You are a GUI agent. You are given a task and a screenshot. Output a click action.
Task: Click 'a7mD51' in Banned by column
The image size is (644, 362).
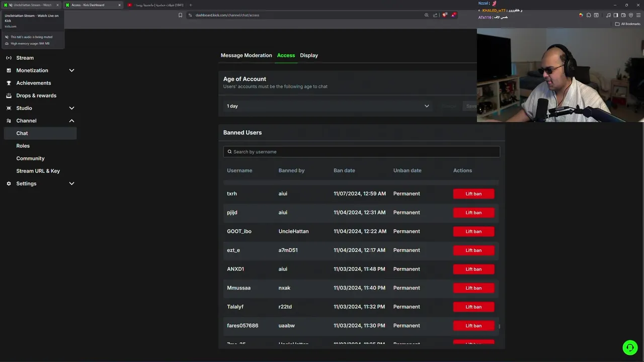[x=288, y=250]
